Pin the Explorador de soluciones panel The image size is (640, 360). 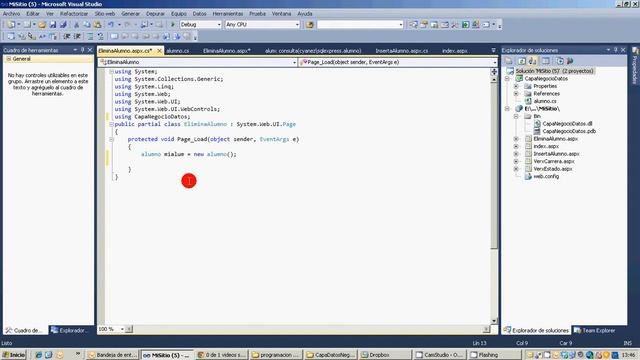[x=616, y=50]
